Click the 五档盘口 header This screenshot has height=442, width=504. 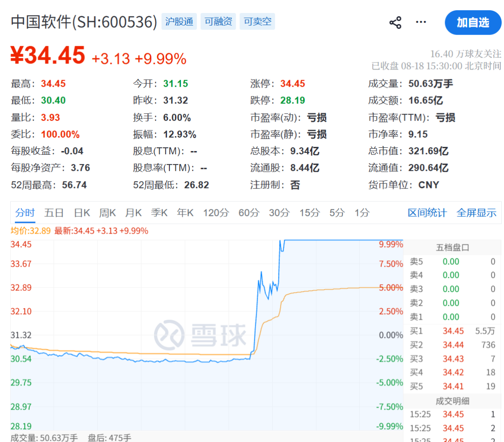click(452, 248)
